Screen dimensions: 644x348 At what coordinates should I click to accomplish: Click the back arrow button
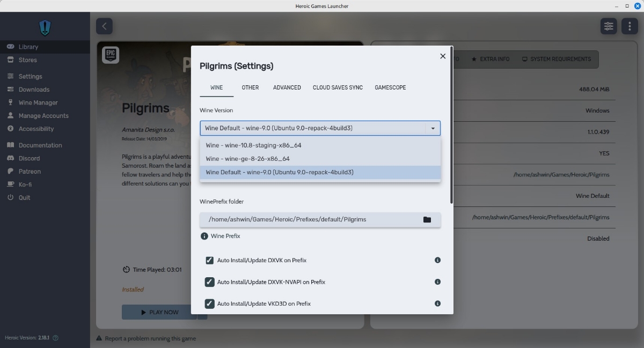(x=104, y=26)
